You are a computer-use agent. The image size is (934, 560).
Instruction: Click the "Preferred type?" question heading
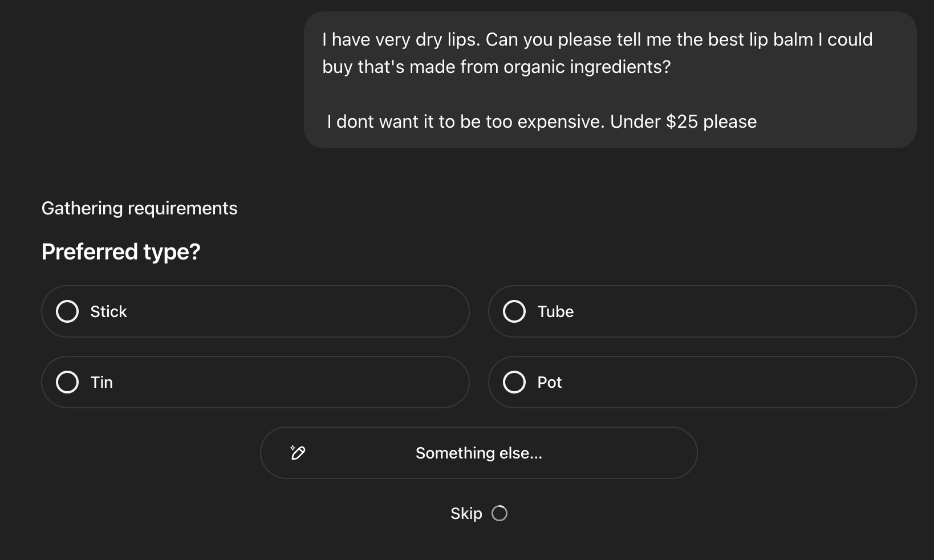pyautogui.click(x=121, y=251)
